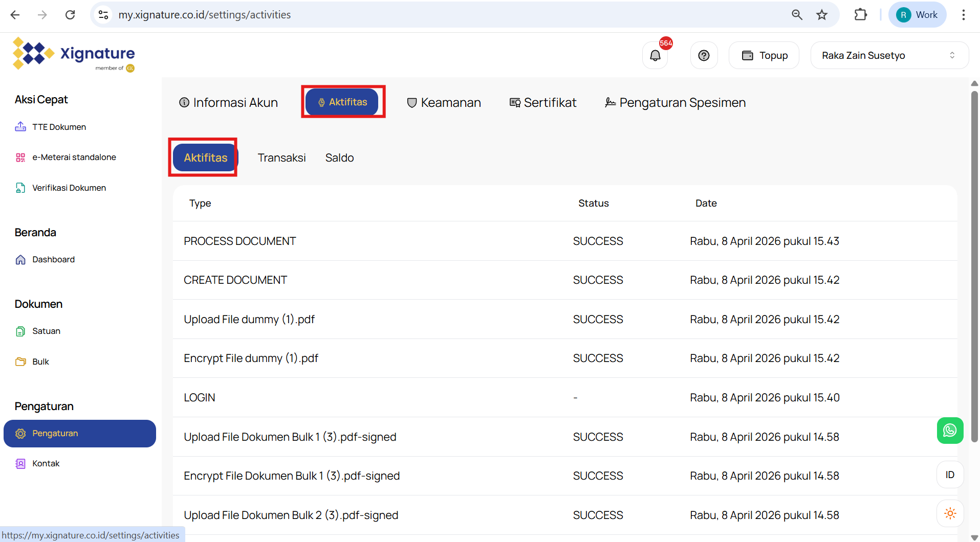The height and width of the screenshot is (542, 980).
Task: Click the browser address bar URL
Action: 205,15
